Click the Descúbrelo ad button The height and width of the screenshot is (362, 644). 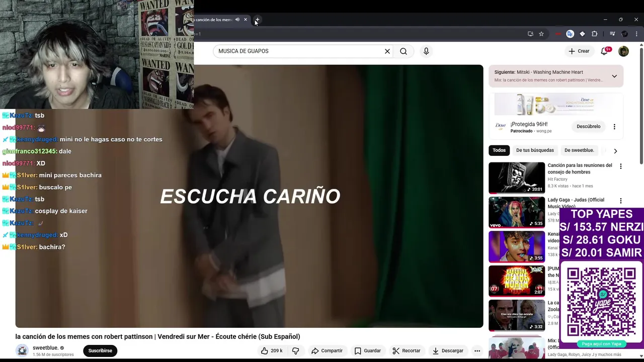(588, 126)
